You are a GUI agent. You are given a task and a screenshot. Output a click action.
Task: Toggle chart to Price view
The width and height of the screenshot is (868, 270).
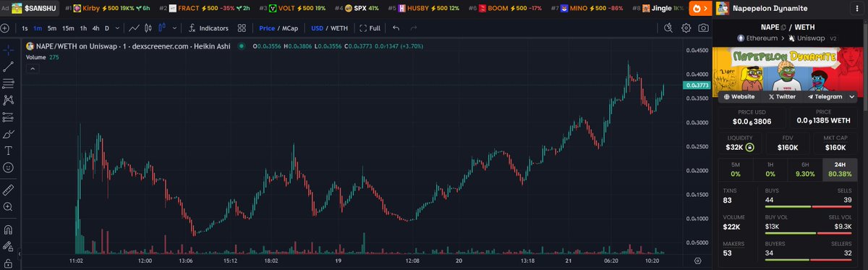(267, 28)
